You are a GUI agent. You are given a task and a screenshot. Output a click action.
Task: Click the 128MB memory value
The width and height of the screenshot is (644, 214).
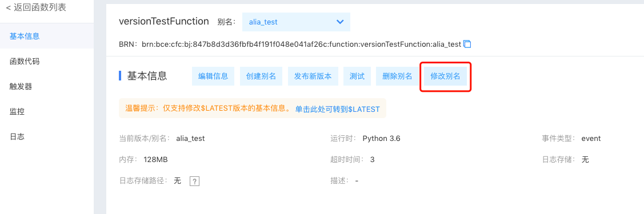(x=155, y=159)
